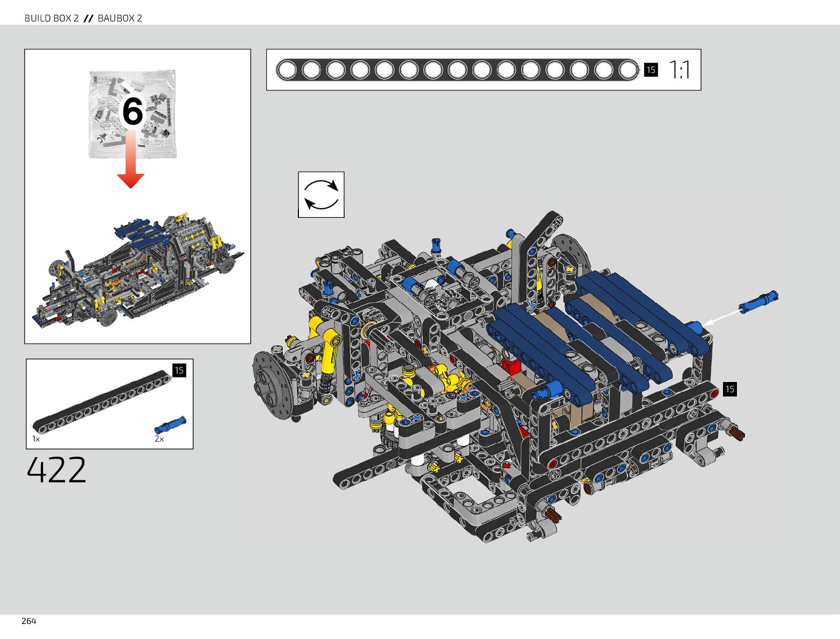Screen dimensions: 840x639
Task: Click the 1:1 scale text
Action: point(679,70)
